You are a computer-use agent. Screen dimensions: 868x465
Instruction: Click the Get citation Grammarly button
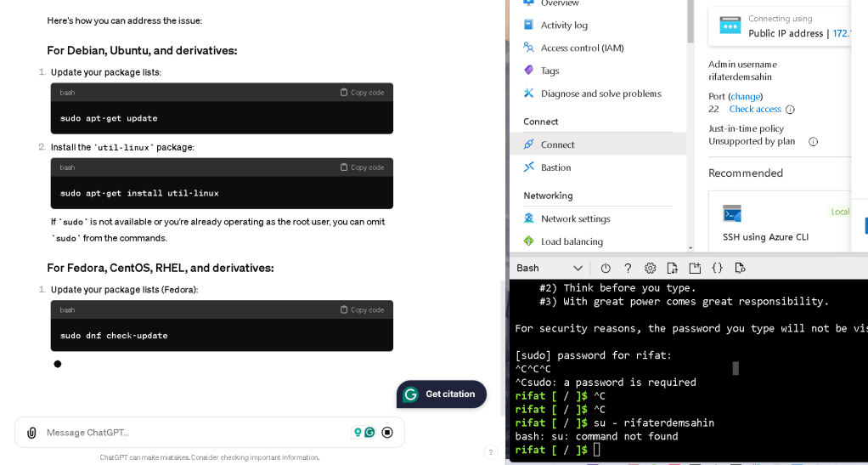[x=441, y=394]
